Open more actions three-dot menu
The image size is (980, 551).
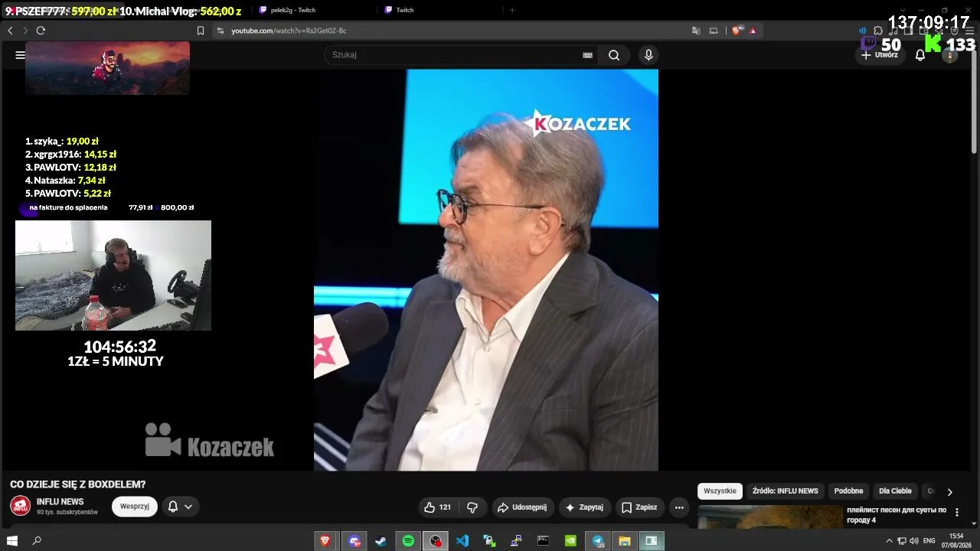(x=679, y=507)
